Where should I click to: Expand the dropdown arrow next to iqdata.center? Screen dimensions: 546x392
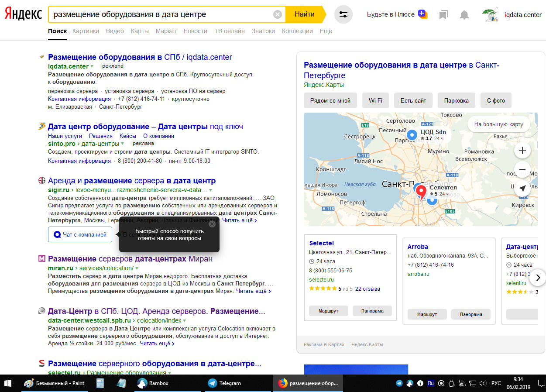pyautogui.click(x=92, y=67)
